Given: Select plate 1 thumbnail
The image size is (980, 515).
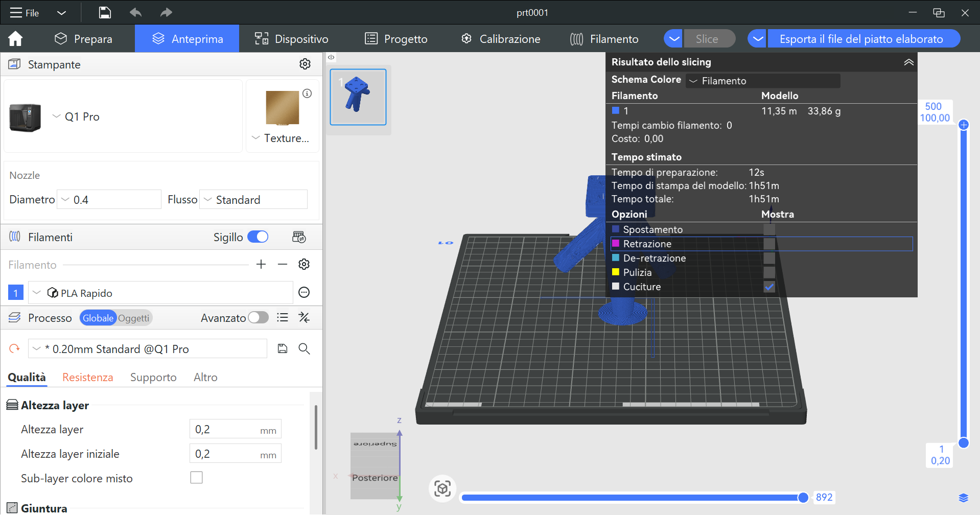Looking at the screenshot, I should tap(358, 97).
